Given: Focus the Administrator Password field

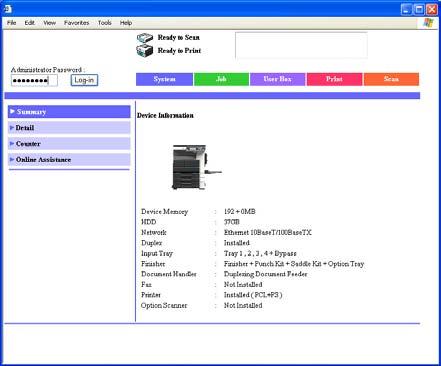Looking at the screenshot, I should [x=34, y=80].
